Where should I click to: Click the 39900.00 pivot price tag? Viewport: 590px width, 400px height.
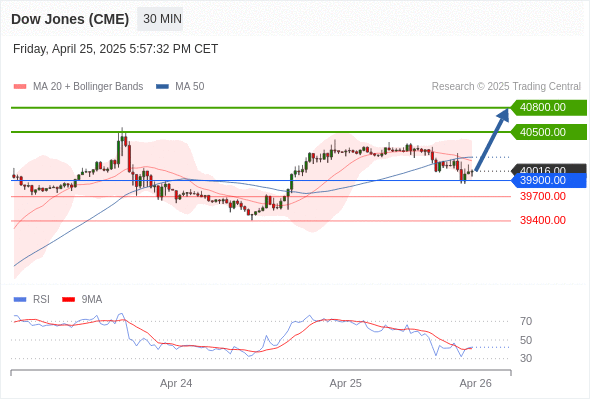coord(549,181)
